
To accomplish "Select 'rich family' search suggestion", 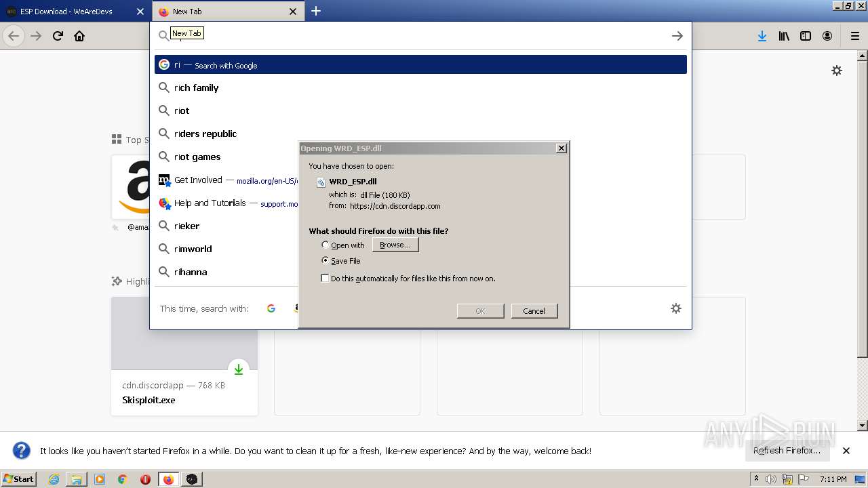I will tap(420, 87).
